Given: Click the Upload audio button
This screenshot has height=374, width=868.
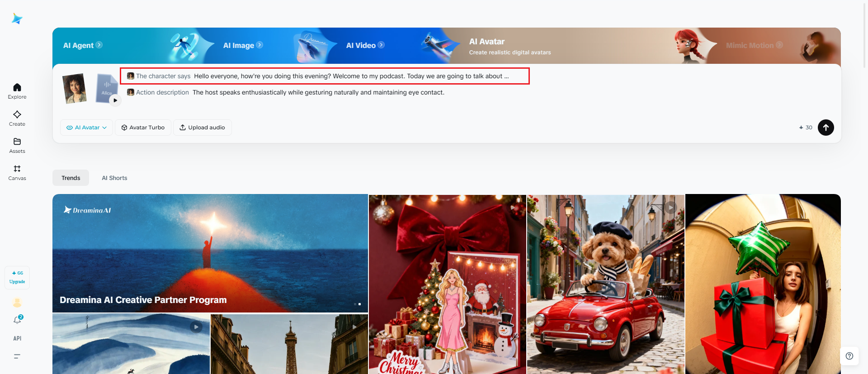Looking at the screenshot, I should click(203, 128).
